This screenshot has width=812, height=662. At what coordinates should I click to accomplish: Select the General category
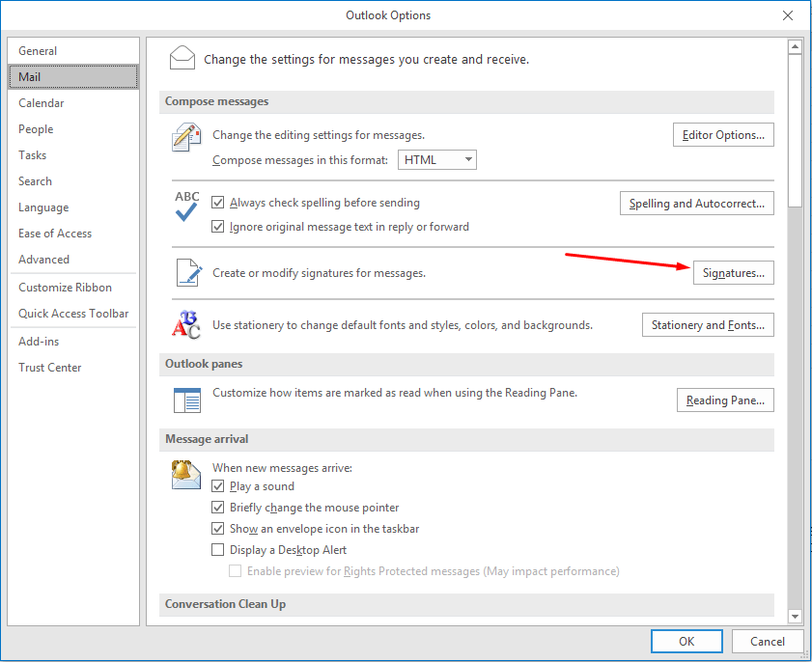coord(73,51)
